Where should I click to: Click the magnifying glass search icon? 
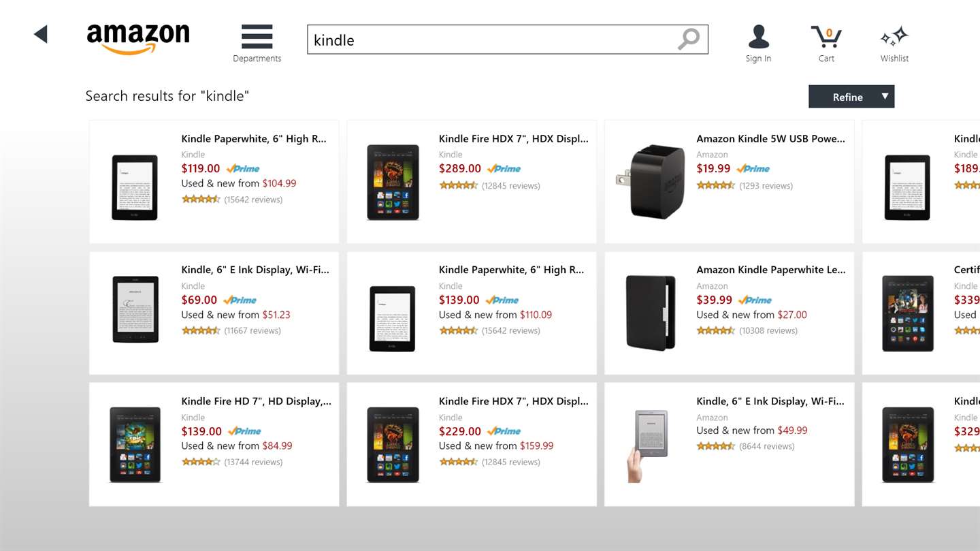(689, 39)
